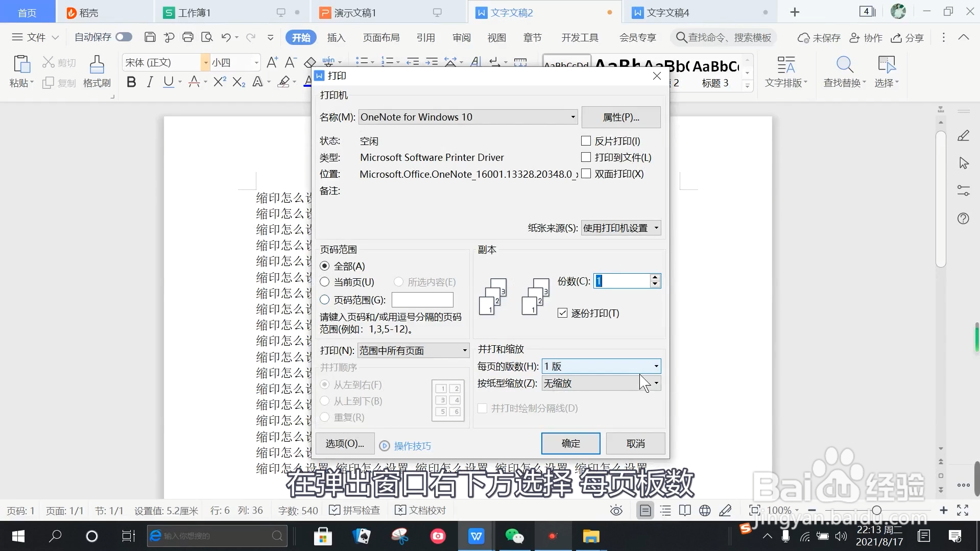Open Microsoft Store on taskbar
980x551 pixels.
pyautogui.click(x=323, y=536)
